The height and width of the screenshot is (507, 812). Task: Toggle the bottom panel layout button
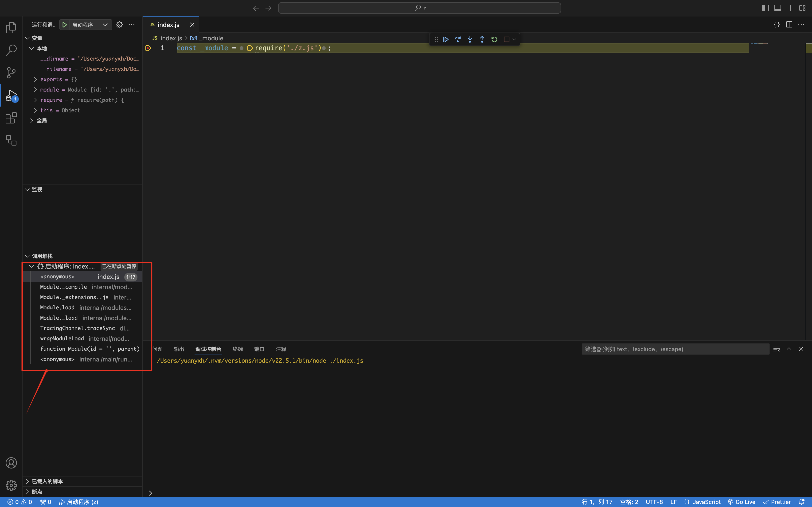click(777, 8)
